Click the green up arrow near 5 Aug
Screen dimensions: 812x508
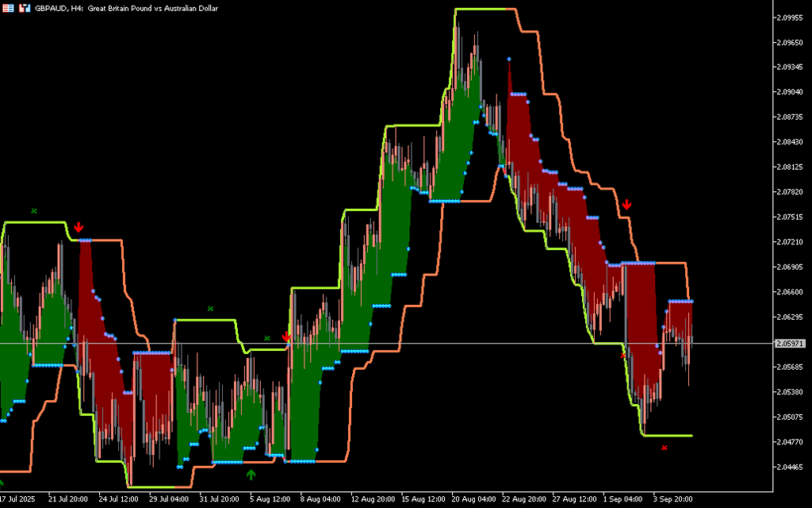pos(251,475)
